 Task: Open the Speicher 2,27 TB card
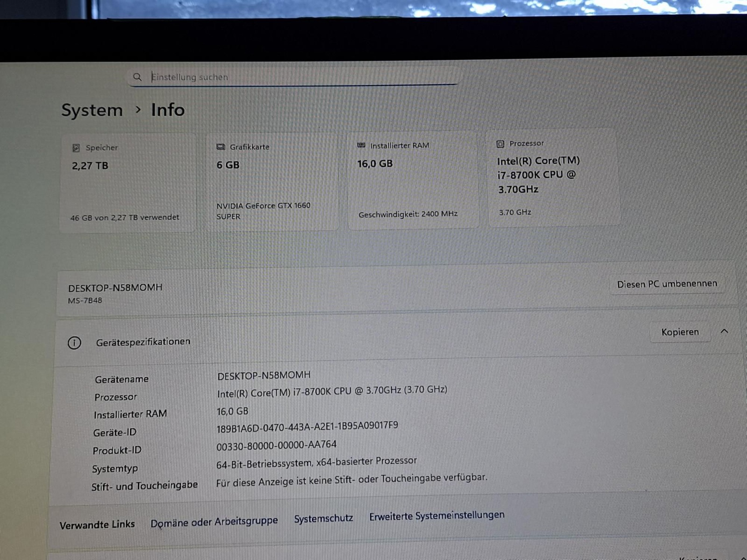pyautogui.click(x=128, y=183)
